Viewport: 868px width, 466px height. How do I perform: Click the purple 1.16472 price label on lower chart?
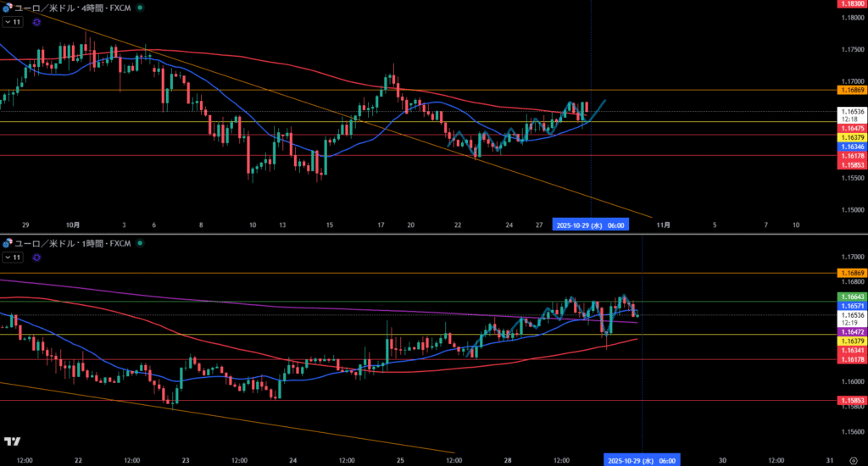pyautogui.click(x=851, y=331)
